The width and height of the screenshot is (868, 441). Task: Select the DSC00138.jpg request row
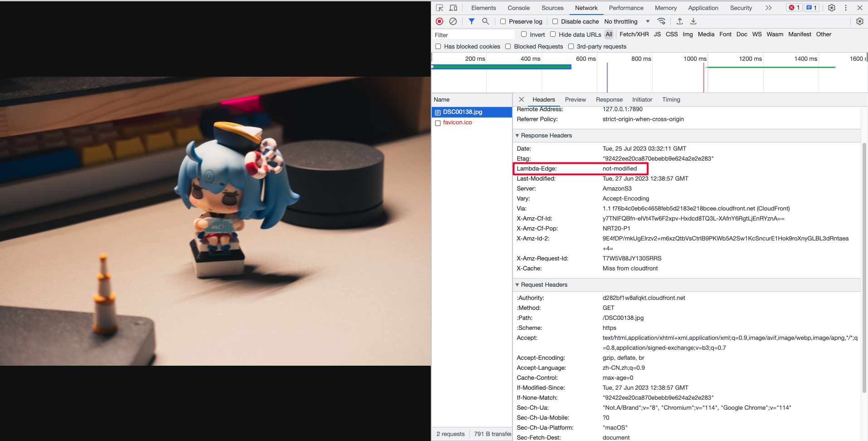[x=472, y=112]
